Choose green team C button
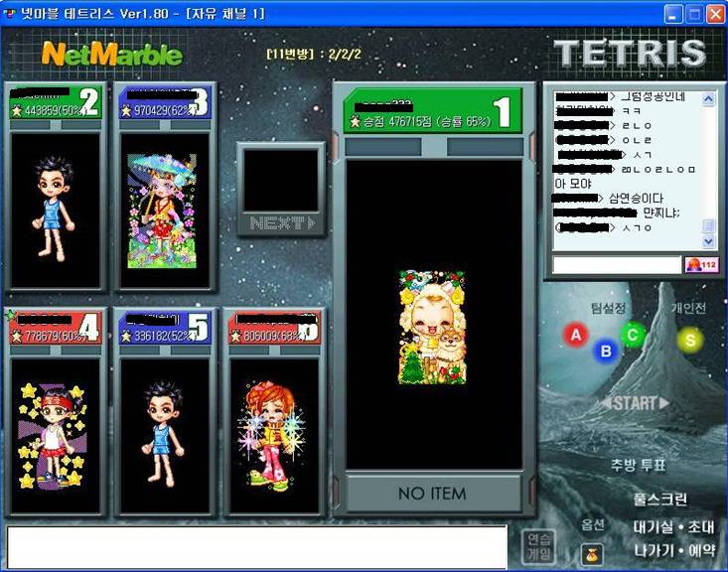 (632, 335)
